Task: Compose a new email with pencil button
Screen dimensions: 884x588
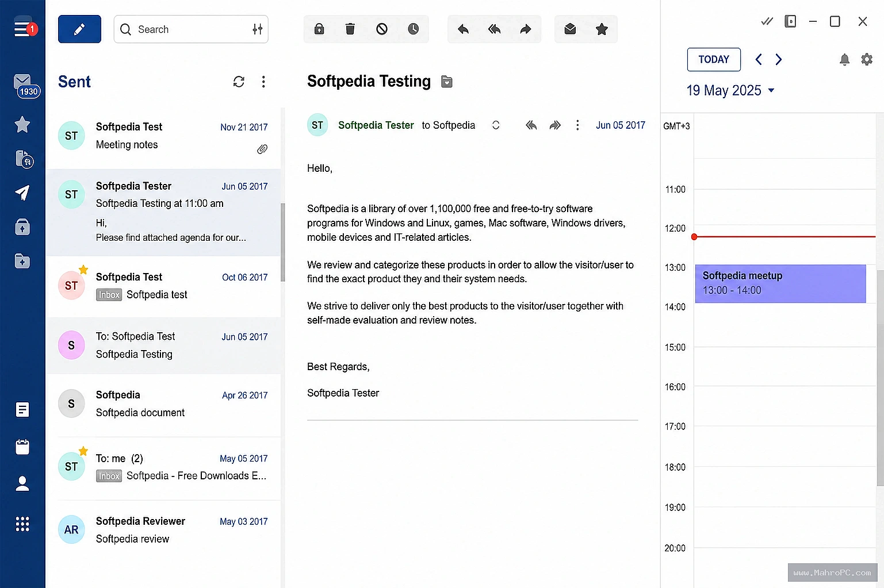Action: point(79,29)
